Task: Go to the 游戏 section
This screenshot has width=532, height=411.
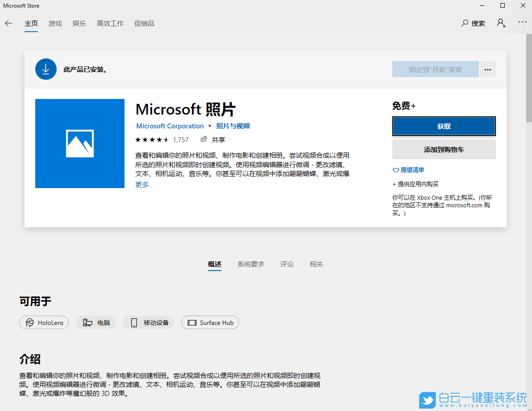Action: click(55, 24)
